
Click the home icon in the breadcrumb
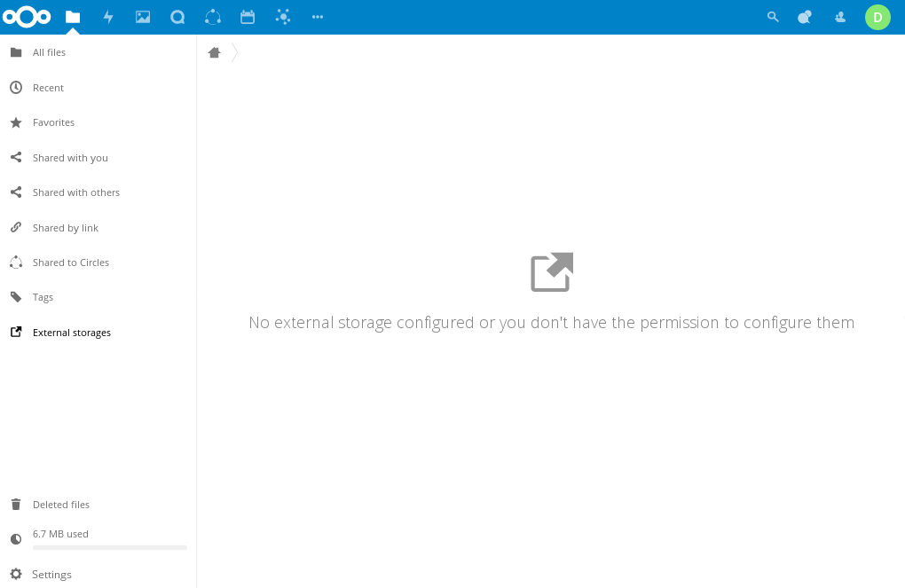coord(214,52)
